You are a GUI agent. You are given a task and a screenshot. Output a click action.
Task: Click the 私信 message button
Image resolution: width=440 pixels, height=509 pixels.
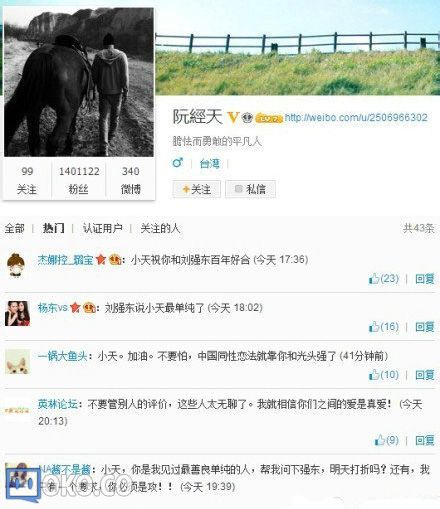pyautogui.click(x=250, y=189)
